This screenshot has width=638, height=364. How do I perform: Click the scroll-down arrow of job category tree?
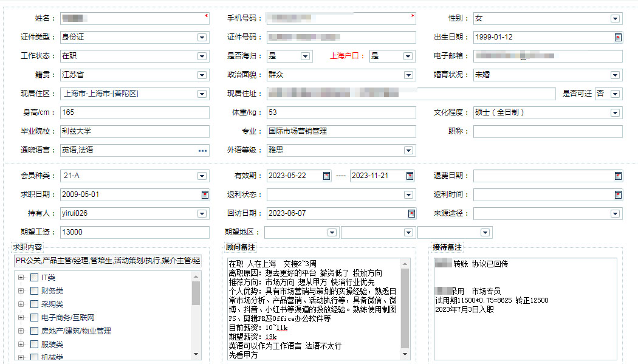pyautogui.click(x=196, y=354)
